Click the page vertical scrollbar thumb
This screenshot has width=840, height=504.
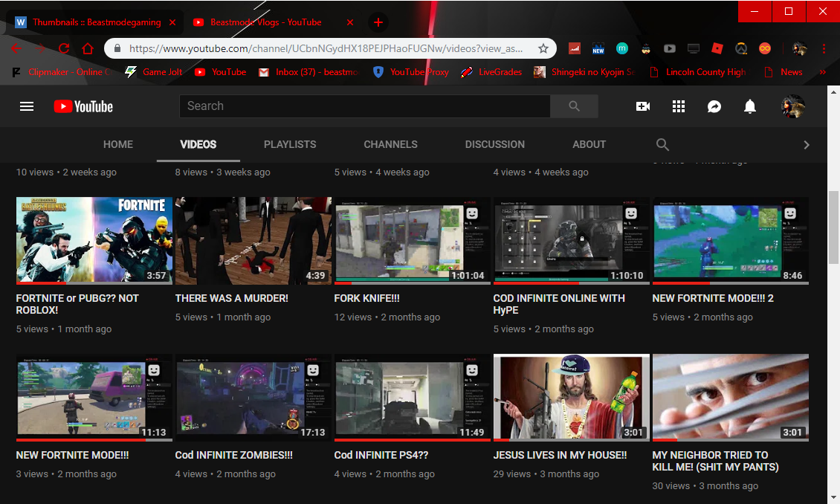833,227
